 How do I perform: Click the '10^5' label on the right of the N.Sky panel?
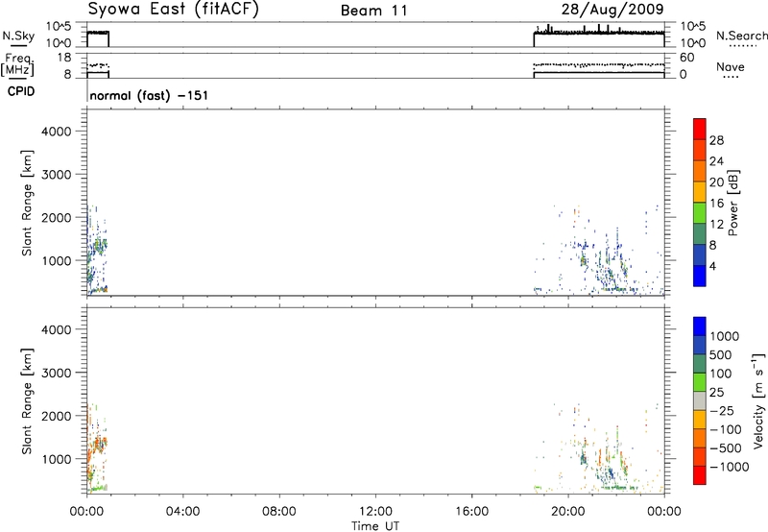[692, 27]
